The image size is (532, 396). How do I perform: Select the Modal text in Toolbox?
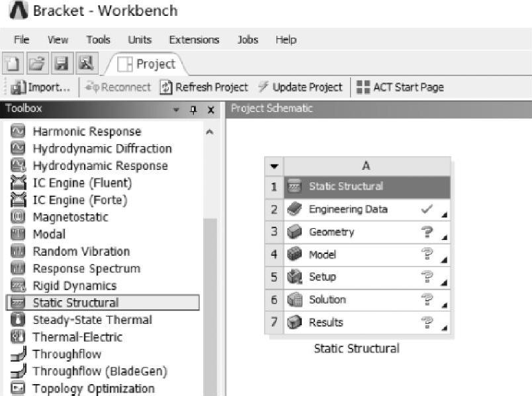(x=49, y=234)
